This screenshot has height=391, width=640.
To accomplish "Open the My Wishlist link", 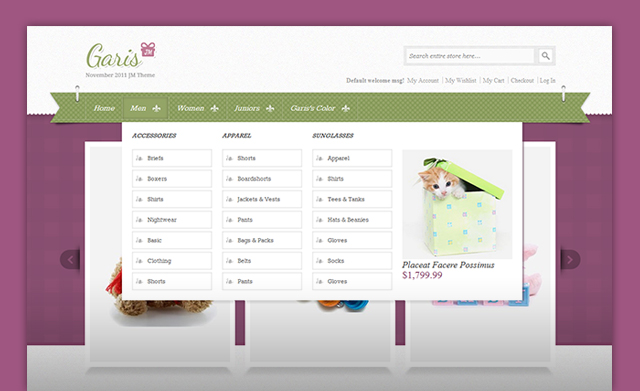I will click(460, 80).
